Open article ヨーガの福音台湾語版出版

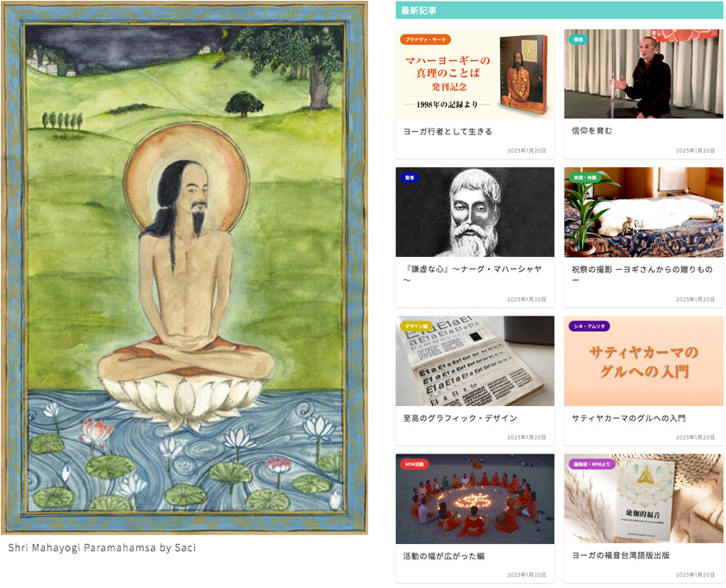[621, 555]
